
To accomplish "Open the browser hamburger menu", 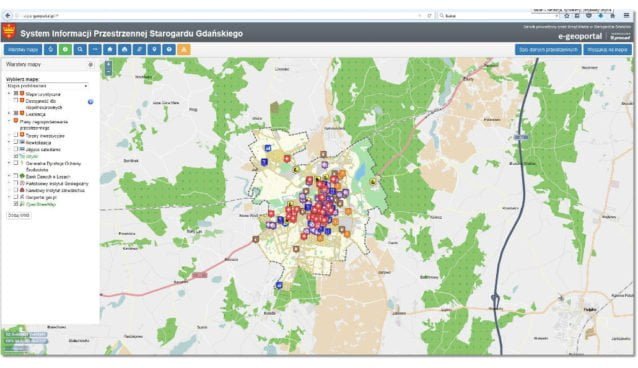I will pyautogui.click(x=627, y=15).
